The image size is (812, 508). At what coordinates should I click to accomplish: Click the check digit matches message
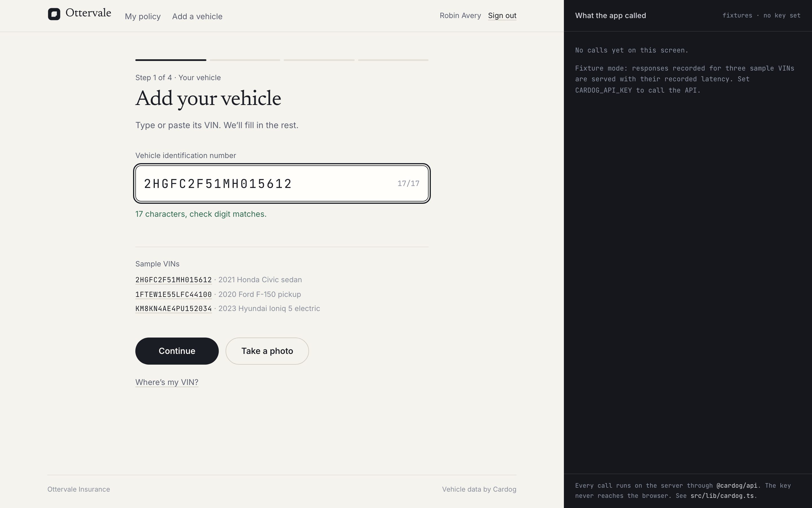coord(201,214)
